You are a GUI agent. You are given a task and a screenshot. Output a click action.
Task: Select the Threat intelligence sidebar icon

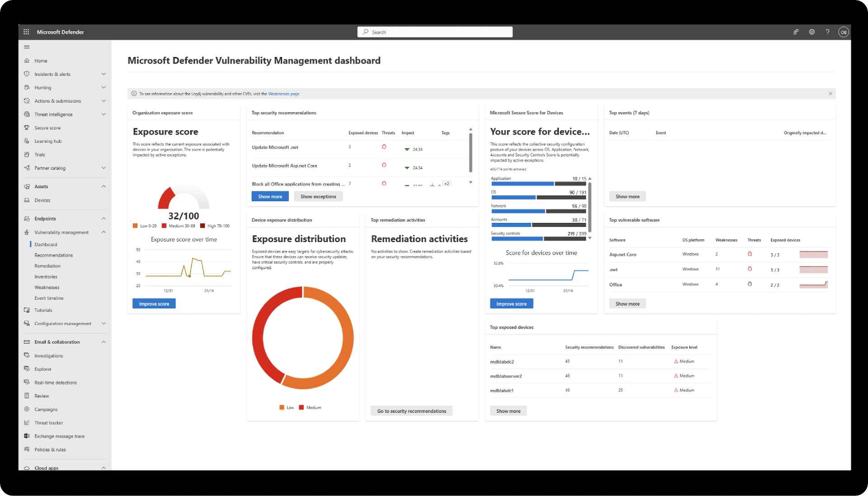27,114
